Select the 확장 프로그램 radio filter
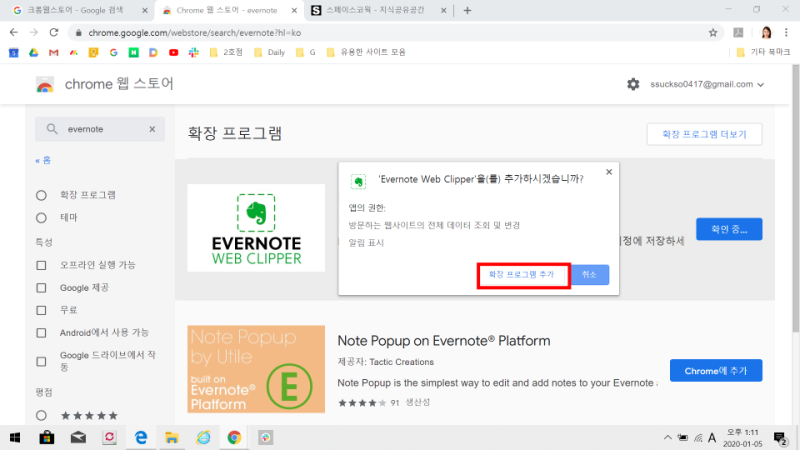800x450 pixels. (41, 195)
